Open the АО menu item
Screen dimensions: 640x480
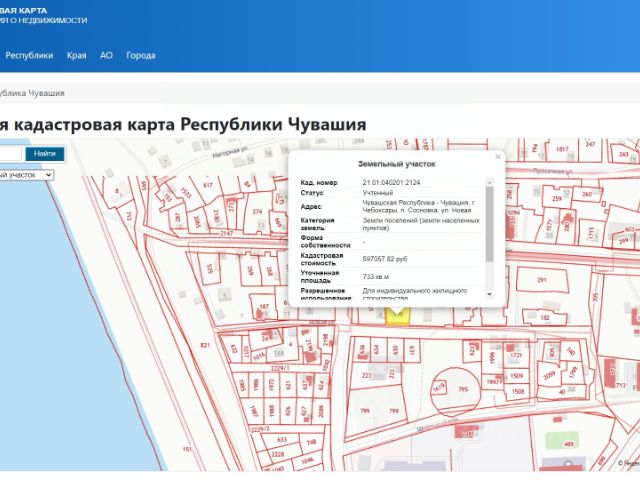[x=106, y=56]
